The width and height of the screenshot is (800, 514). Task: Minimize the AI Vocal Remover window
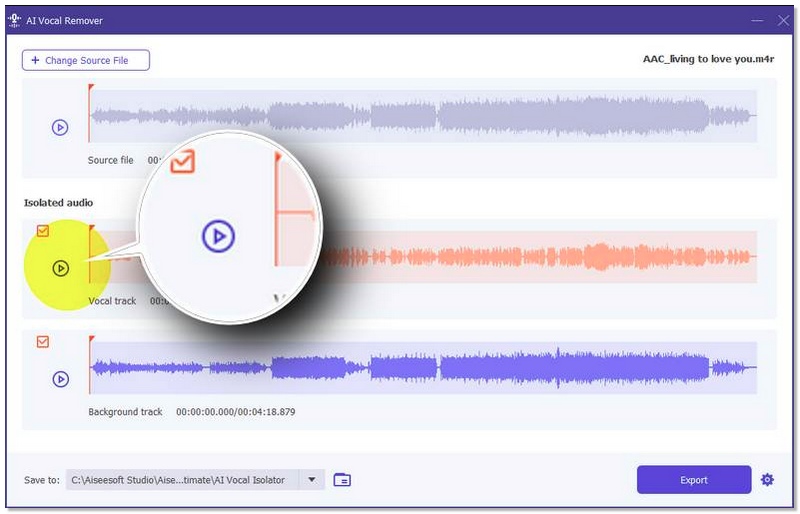[x=755, y=20]
